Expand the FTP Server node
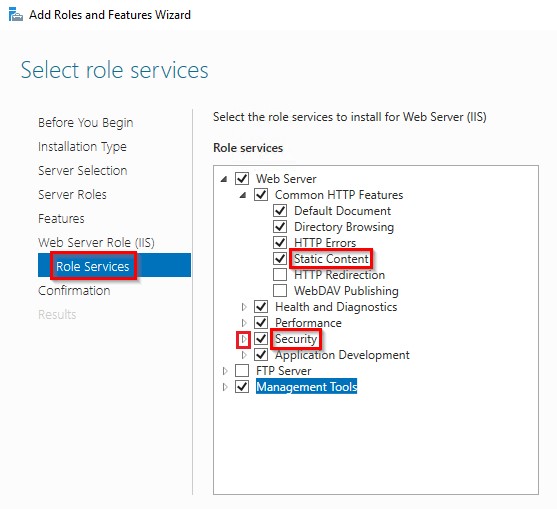The image size is (557, 509). click(225, 371)
